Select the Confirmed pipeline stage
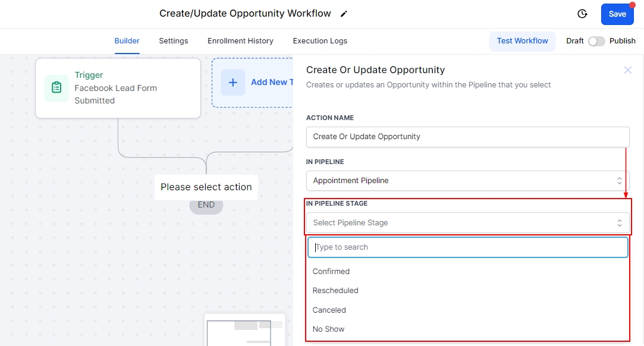644x346 pixels. (331, 272)
